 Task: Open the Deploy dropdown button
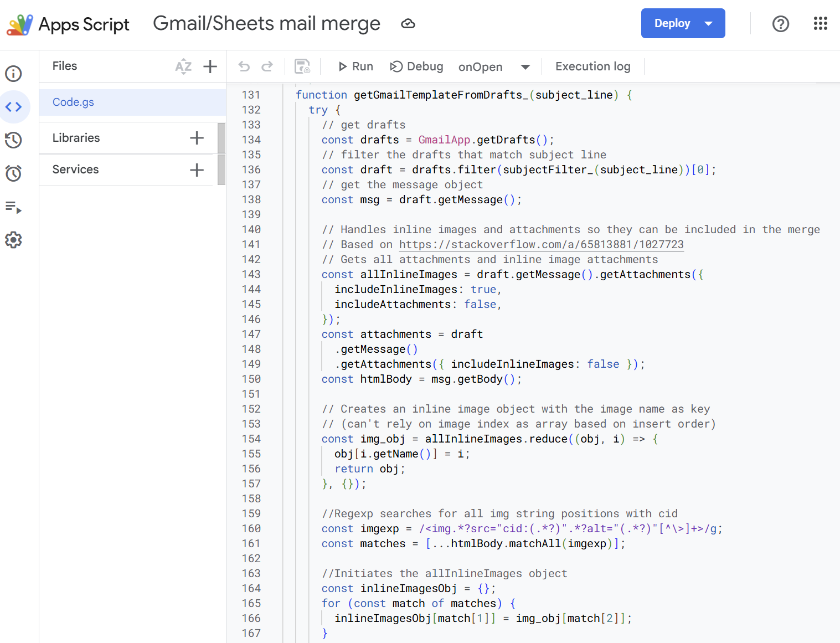[x=683, y=23]
